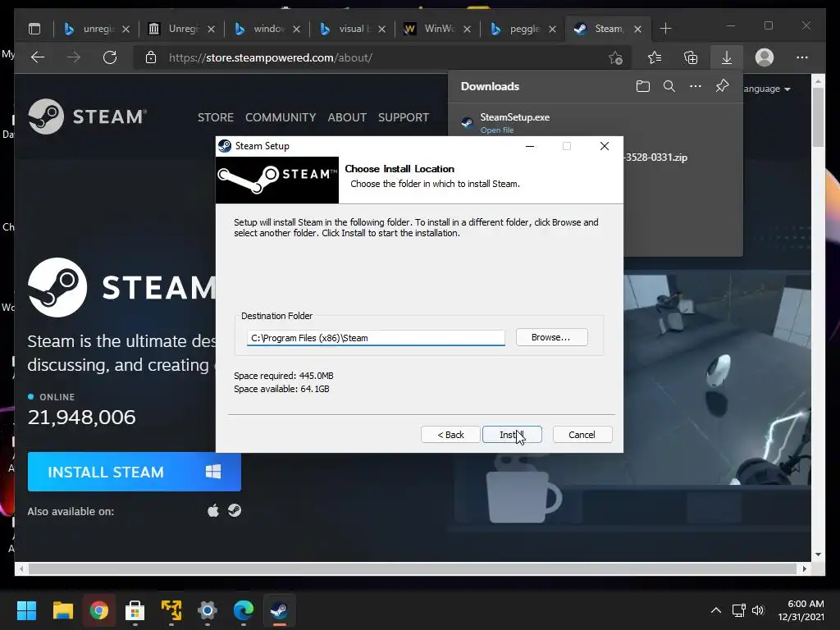Open the COMMUNITY menu on the Steam site
This screenshot has width=840, height=630.
[281, 117]
